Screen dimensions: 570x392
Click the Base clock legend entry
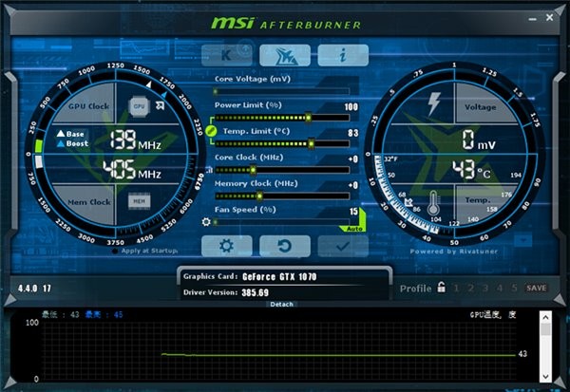(x=70, y=134)
